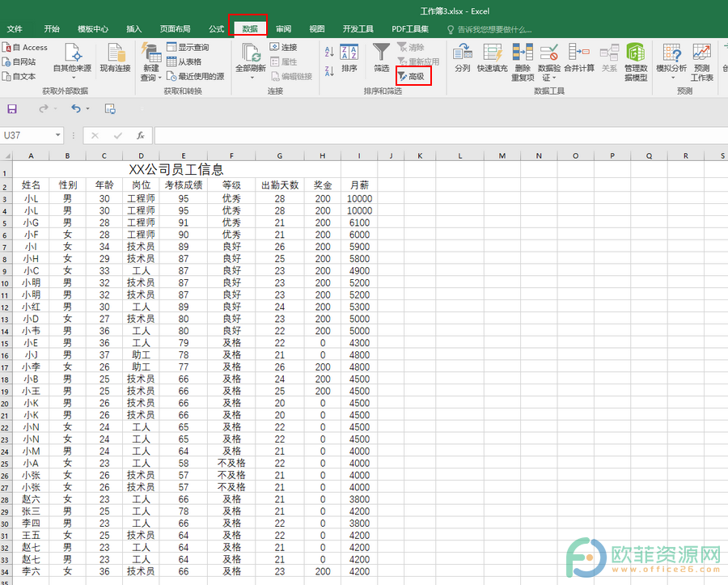Switch to the PDF工具集 tab

(x=410, y=29)
